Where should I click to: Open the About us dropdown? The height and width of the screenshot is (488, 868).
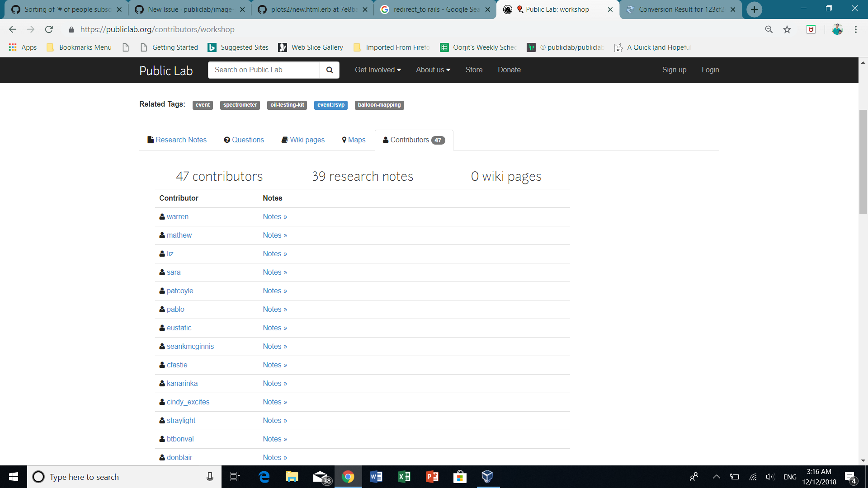(x=433, y=70)
